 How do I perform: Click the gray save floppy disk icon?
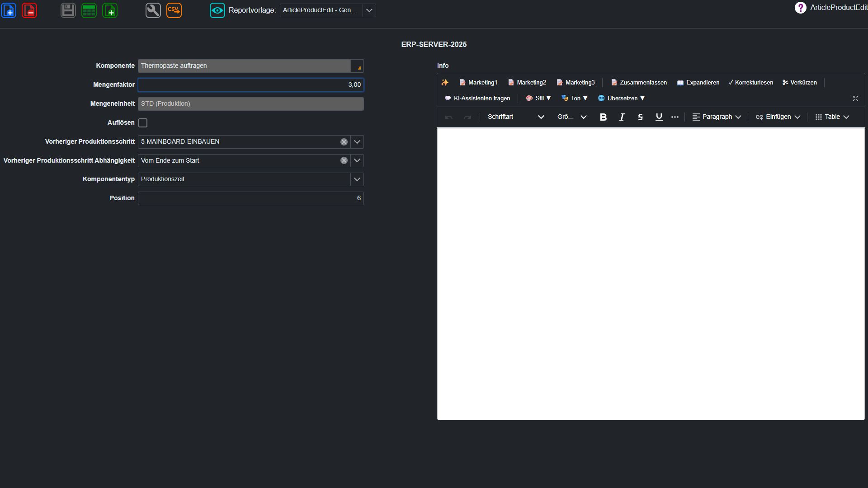tap(68, 10)
